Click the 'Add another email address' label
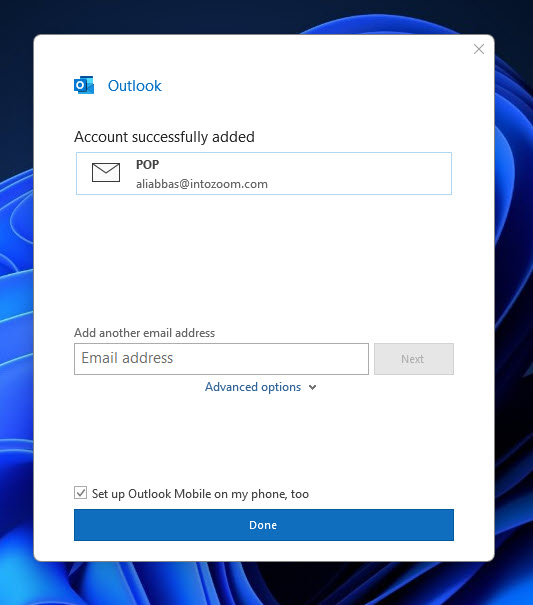Screen dimensions: 533x605 pos(144,333)
